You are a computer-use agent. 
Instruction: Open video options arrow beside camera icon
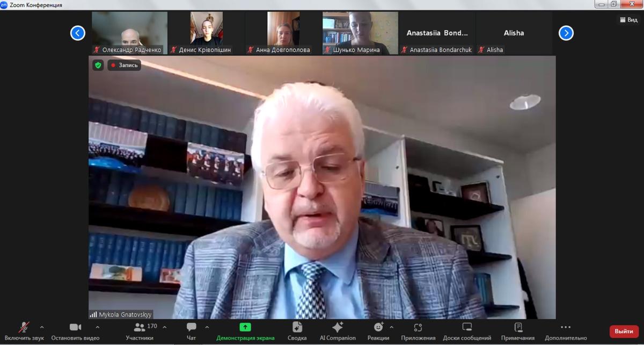[x=97, y=327]
